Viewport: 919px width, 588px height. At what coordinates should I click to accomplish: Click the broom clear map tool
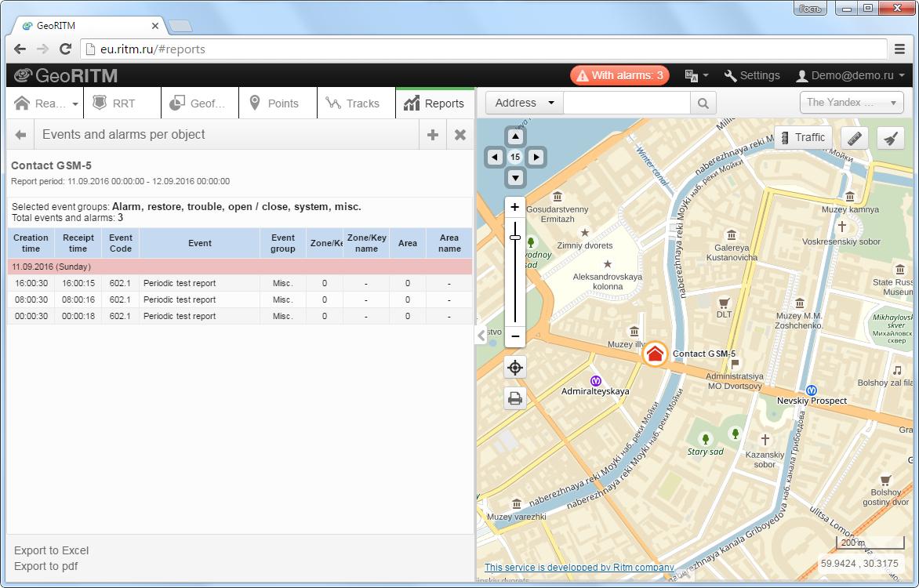click(890, 138)
